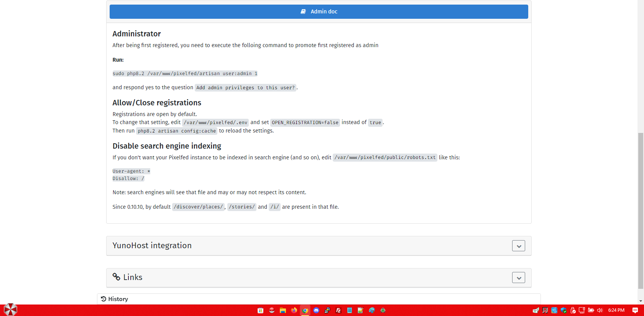Open network connection tray icon
The width and height of the screenshot is (644, 316).
582,310
